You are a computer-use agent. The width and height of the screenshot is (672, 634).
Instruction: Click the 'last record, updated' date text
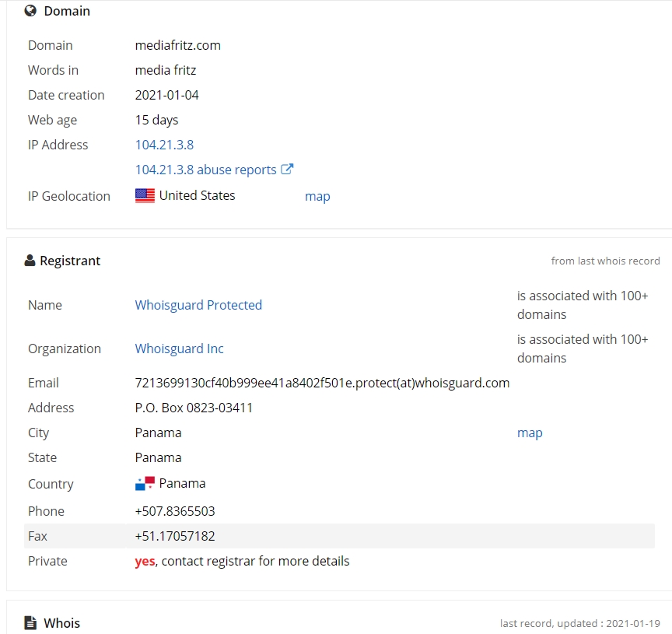pos(580,623)
